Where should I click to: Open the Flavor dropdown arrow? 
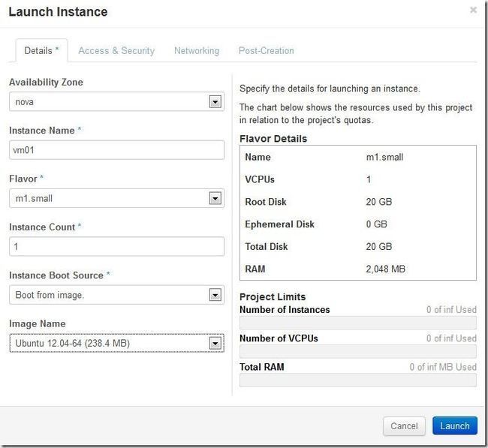(x=215, y=199)
